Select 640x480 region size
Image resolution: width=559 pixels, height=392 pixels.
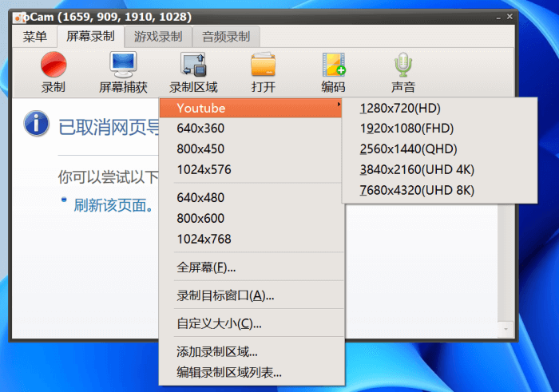click(x=251, y=197)
